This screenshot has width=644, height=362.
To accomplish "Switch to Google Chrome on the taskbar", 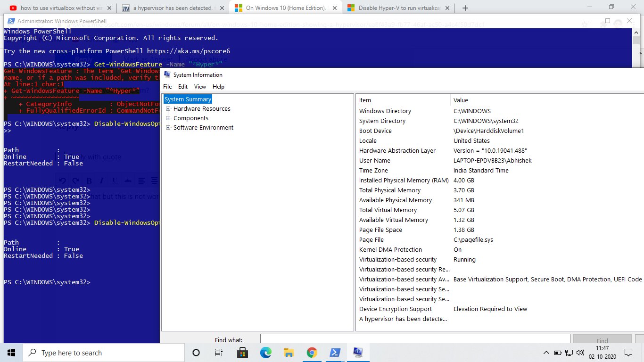I will tap(312, 353).
